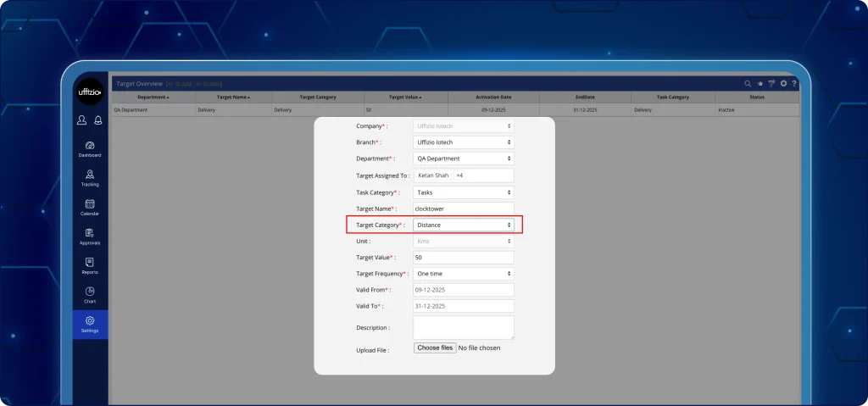868x406 pixels.
Task: Click the Target Value input in the form
Action: [x=464, y=258]
